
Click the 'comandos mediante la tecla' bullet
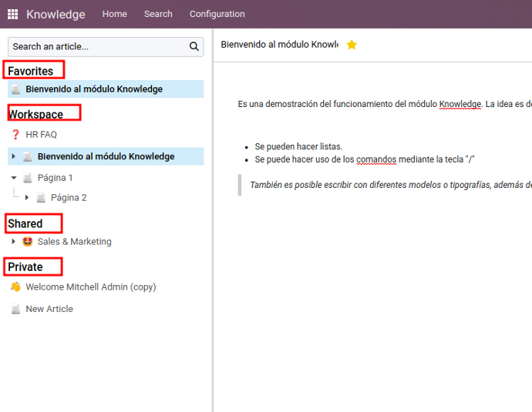[x=365, y=159]
